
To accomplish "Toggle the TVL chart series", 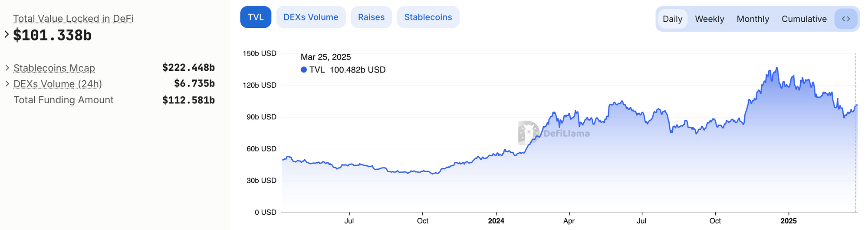I will click(256, 17).
